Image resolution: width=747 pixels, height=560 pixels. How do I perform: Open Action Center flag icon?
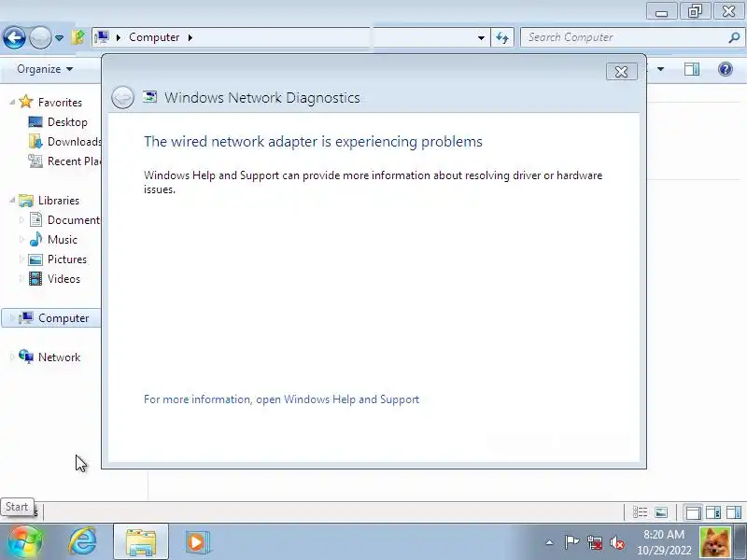pos(571,542)
